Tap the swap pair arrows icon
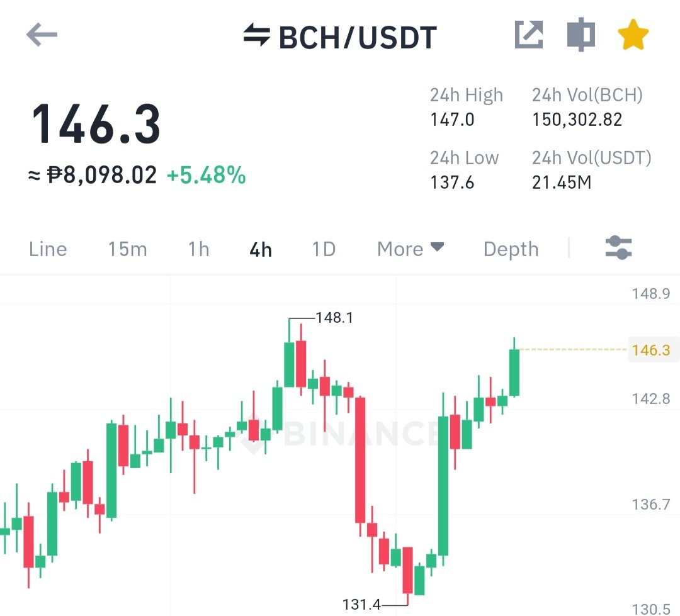This screenshot has width=680, height=616. tap(257, 35)
